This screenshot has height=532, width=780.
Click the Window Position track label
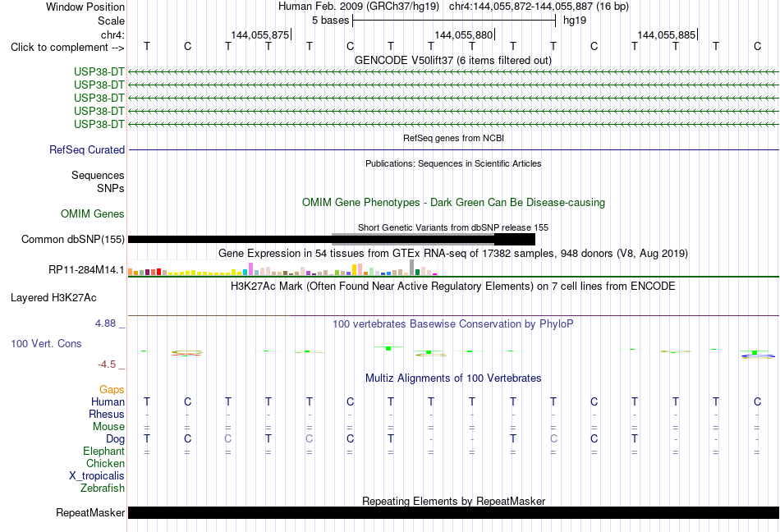[85, 7]
